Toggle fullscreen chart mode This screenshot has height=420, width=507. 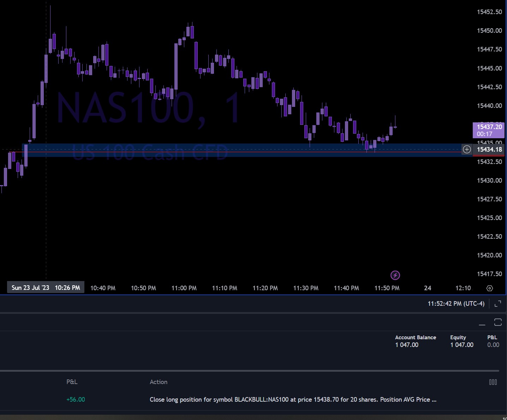tap(498, 304)
